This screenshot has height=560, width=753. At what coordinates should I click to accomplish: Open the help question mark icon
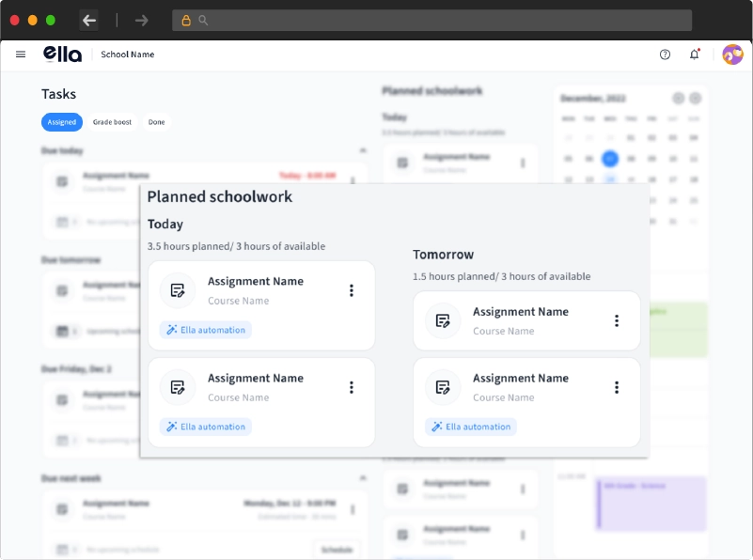click(666, 54)
